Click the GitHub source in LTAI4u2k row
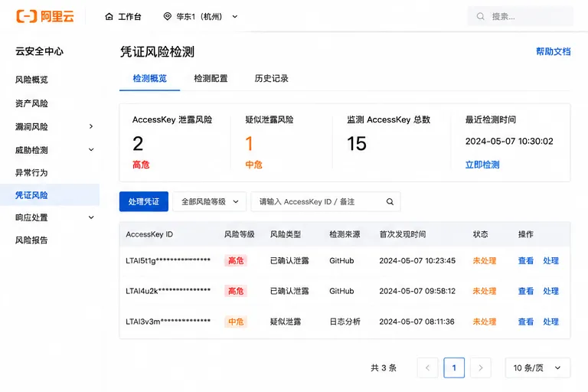 tap(341, 291)
